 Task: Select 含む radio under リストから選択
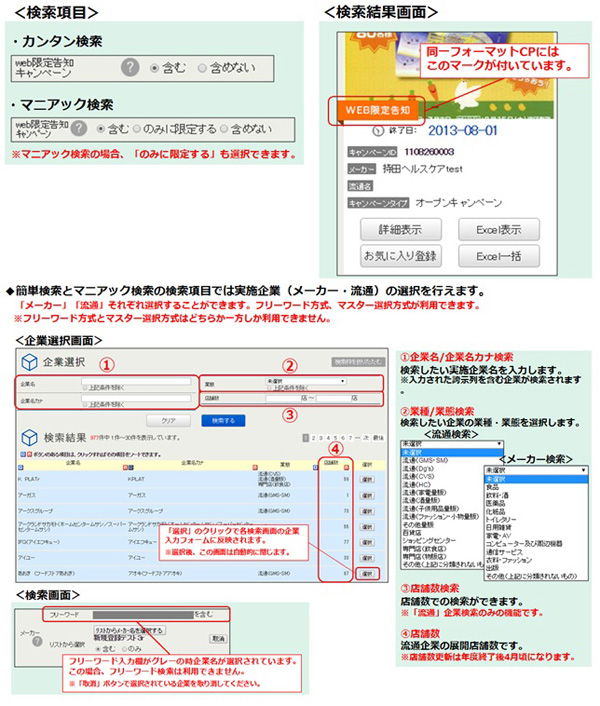click(x=98, y=649)
